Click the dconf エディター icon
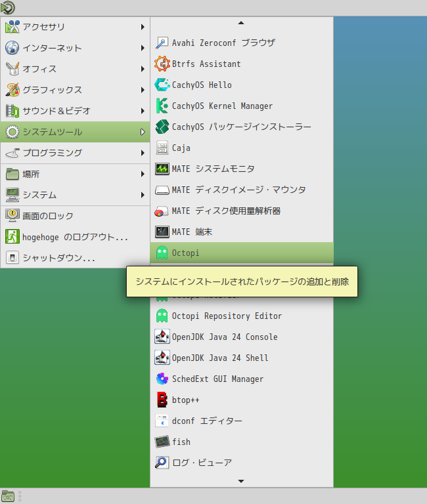427x504 pixels. pyautogui.click(x=162, y=421)
